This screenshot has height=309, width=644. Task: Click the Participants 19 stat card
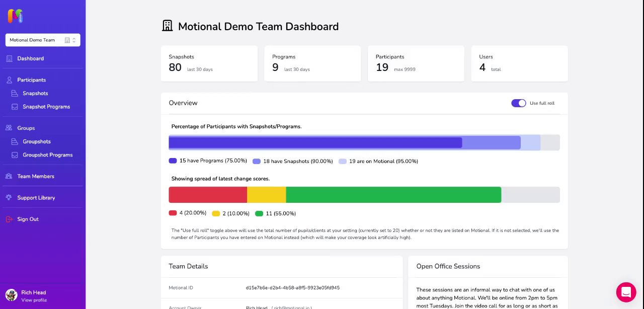[416, 63]
